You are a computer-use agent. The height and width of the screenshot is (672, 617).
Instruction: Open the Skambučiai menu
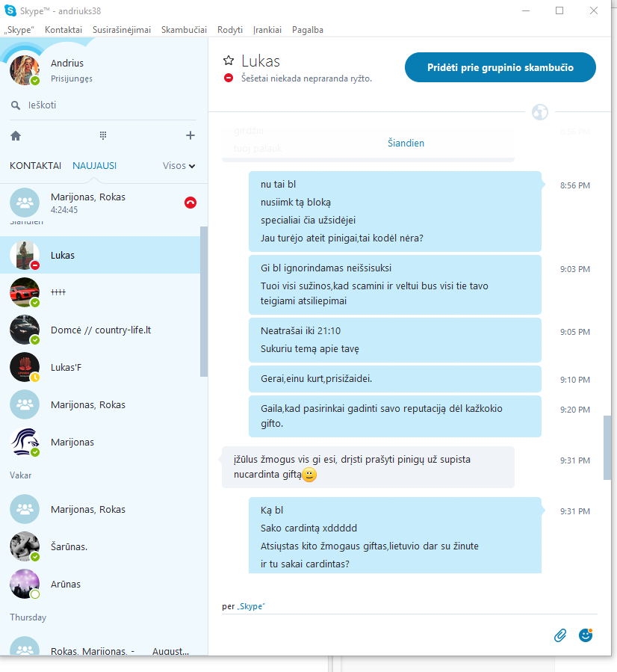(x=184, y=30)
